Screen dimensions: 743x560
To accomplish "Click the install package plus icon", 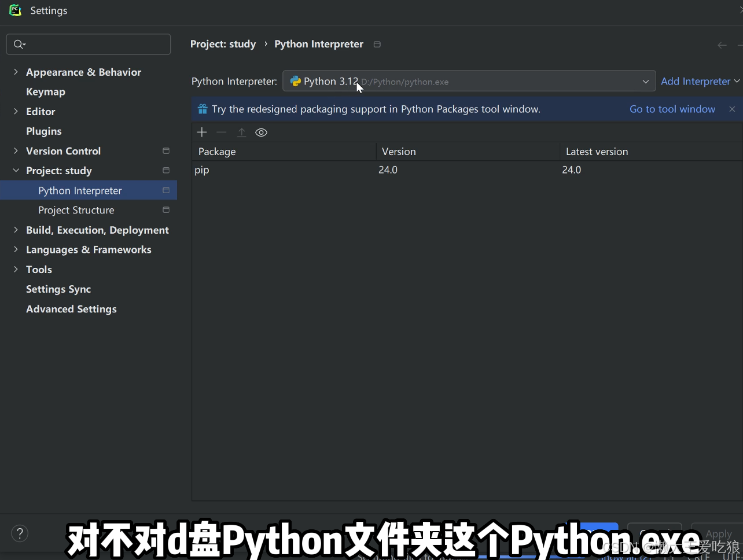I will (x=201, y=132).
